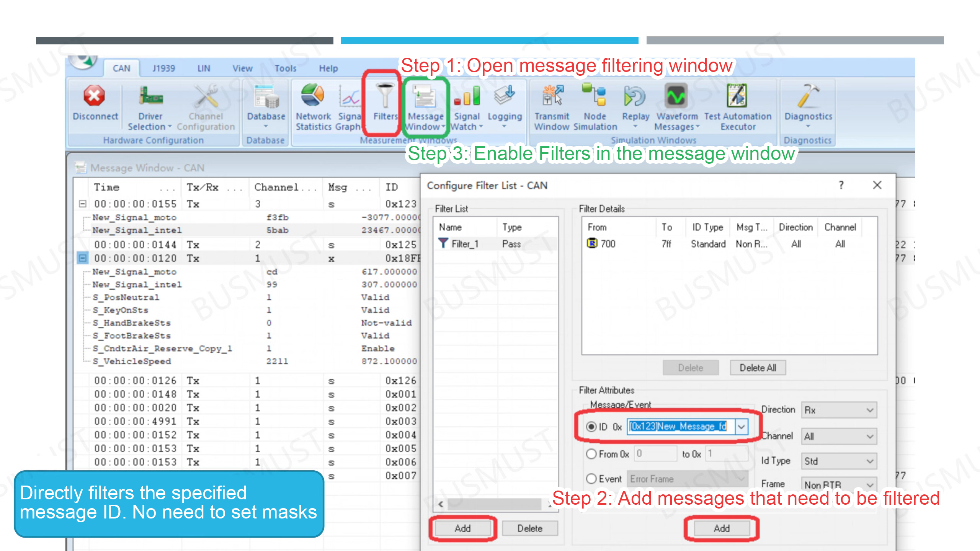Switch to the J1939 tab
The image size is (980, 551).
(x=163, y=68)
